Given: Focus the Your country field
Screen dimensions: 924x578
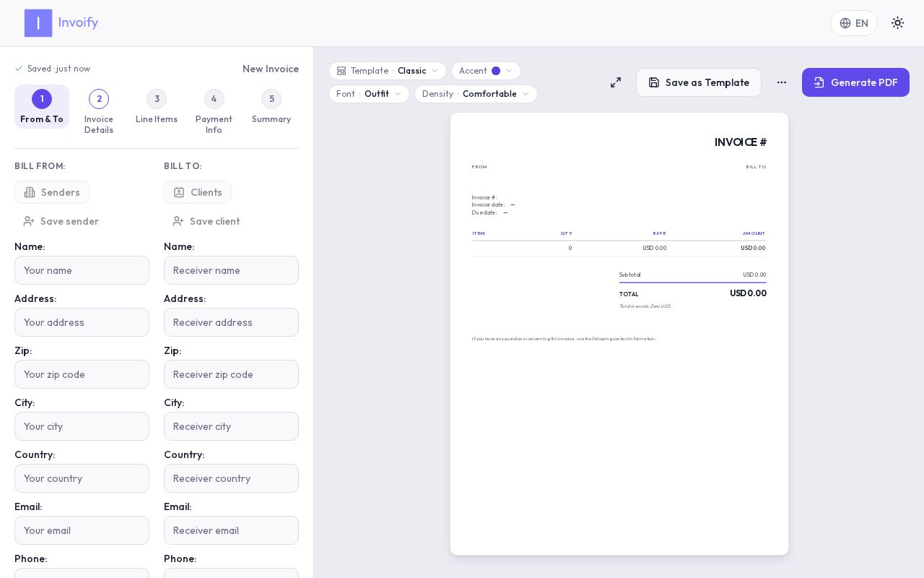Looking at the screenshot, I should 82,478.
